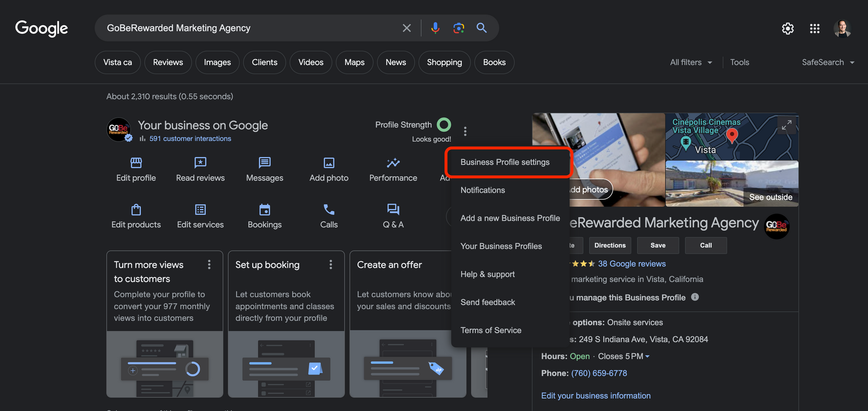This screenshot has height=411, width=868.
Task: Switch to the Maps tab
Action: point(354,62)
